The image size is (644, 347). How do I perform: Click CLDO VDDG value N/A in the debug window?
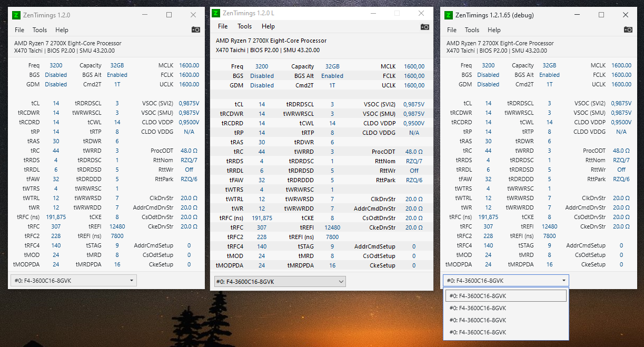621,132
